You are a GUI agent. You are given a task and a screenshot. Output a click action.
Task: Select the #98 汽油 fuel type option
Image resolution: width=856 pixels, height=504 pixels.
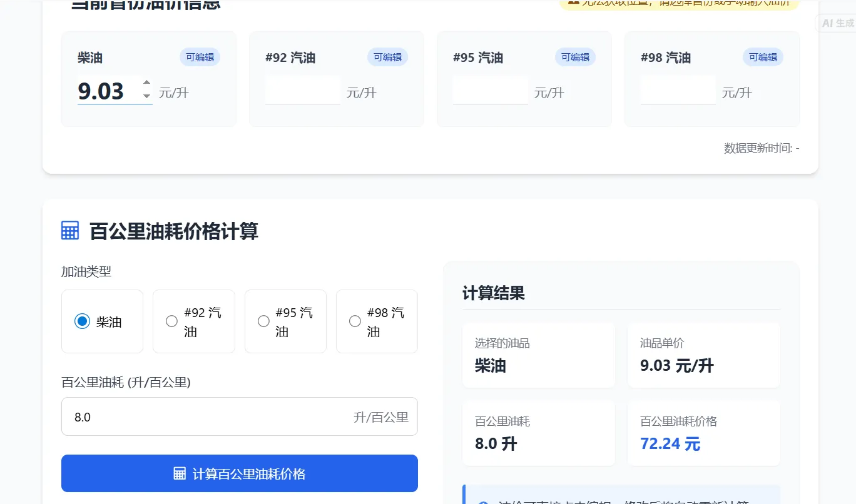[355, 321]
